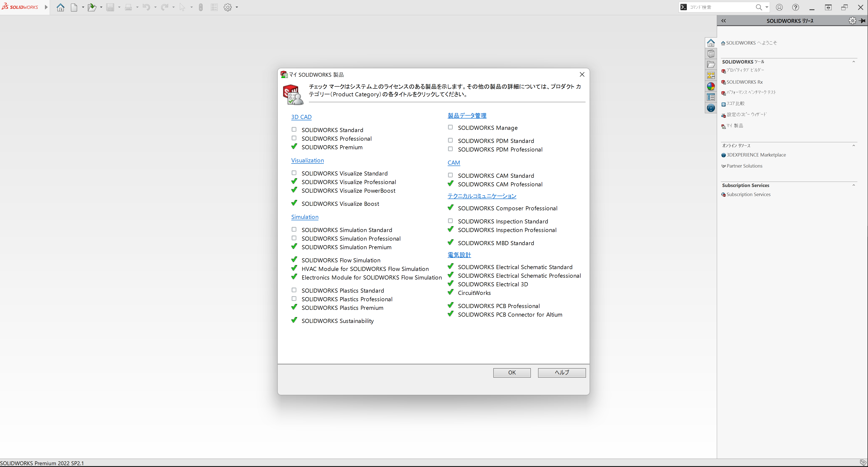Open the Partner Solutions link

pyautogui.click(x=744, y=166)
